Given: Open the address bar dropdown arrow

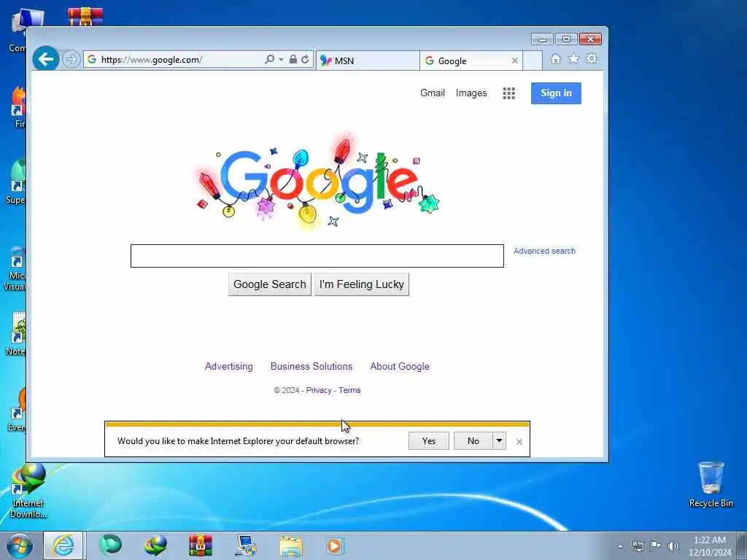Looking at the screenshot, I should [281, 60].
